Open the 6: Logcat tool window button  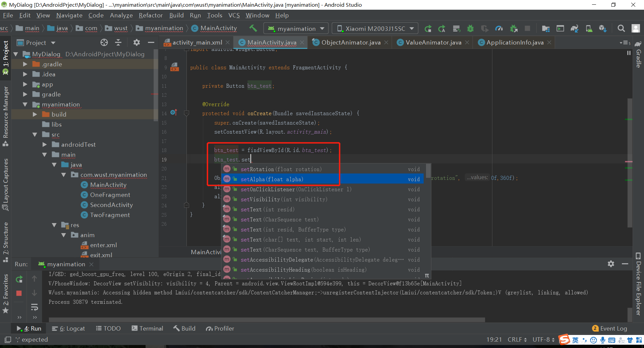coord(68,329)
